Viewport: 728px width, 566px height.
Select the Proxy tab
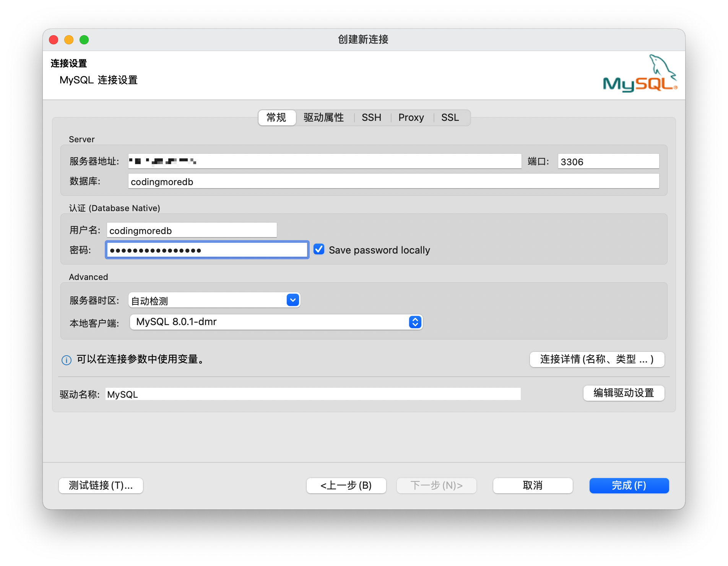(x=411, y=117)
